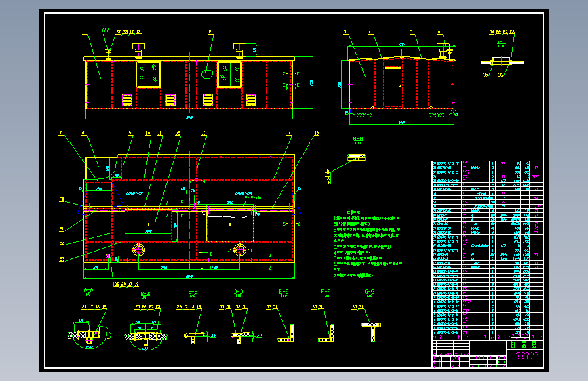Screen dimensions: 588x381
Task: Select callout number 15 on plan view
Action: (x=317, y=133)
